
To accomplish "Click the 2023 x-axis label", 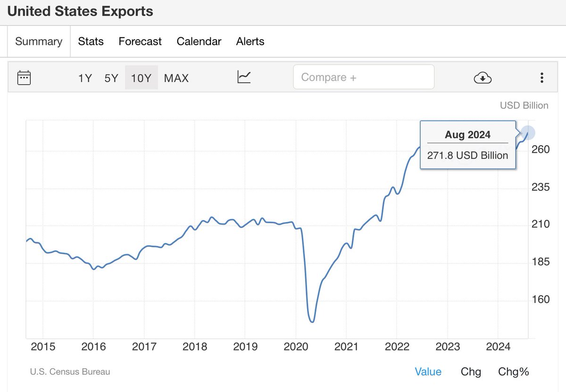I will (x=448, y=347).
